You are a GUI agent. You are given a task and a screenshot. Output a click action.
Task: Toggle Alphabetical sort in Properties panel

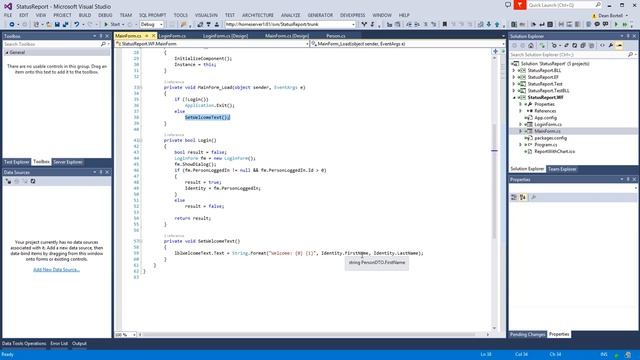coord(522,197)
